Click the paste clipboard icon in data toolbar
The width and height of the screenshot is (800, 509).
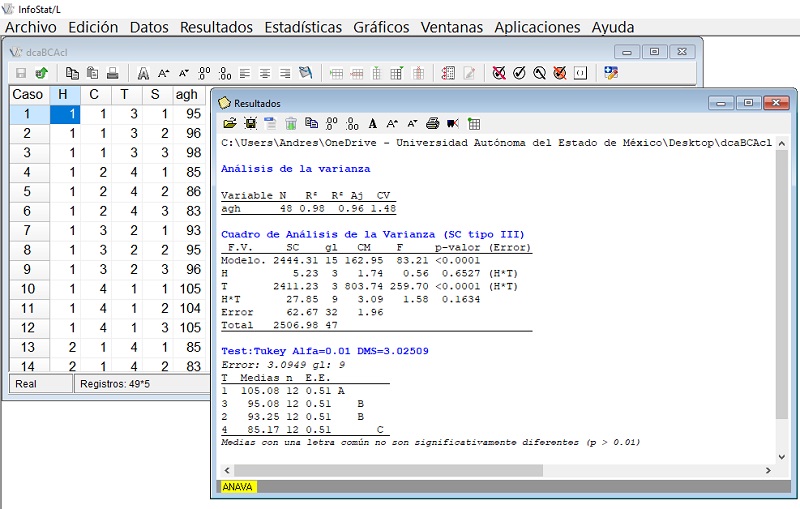coord(92,73)
